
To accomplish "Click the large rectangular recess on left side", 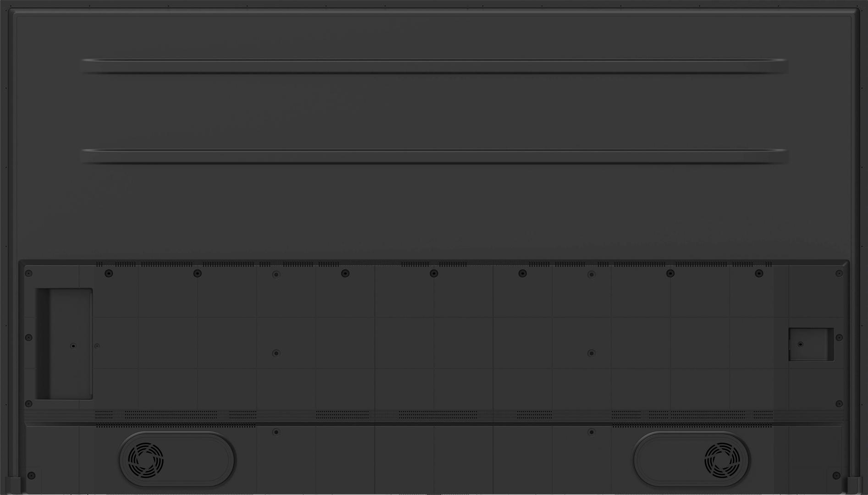I will (64, 344).
